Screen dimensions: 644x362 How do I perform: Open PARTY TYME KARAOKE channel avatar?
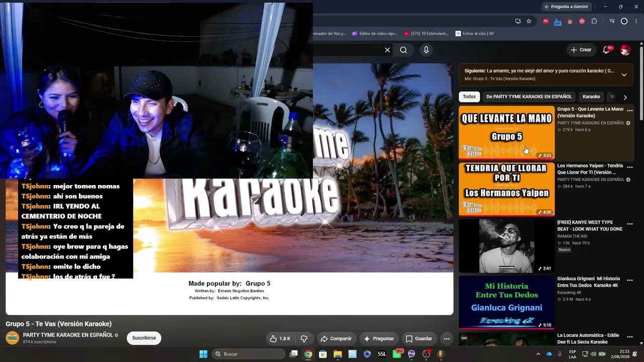tap(12, 338)
